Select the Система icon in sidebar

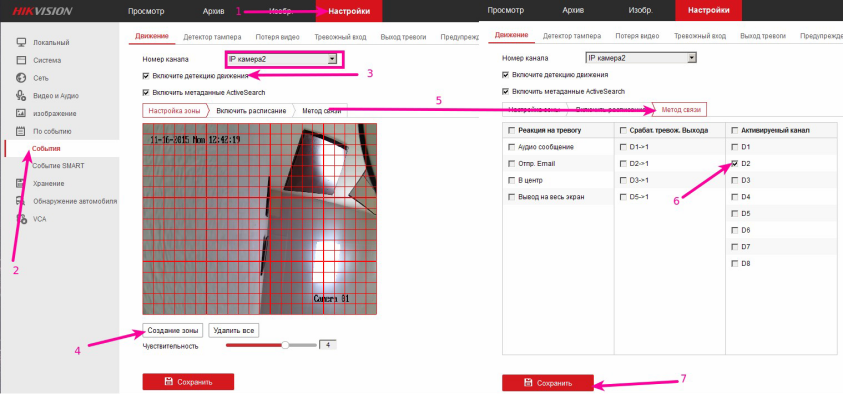[22, 60]
